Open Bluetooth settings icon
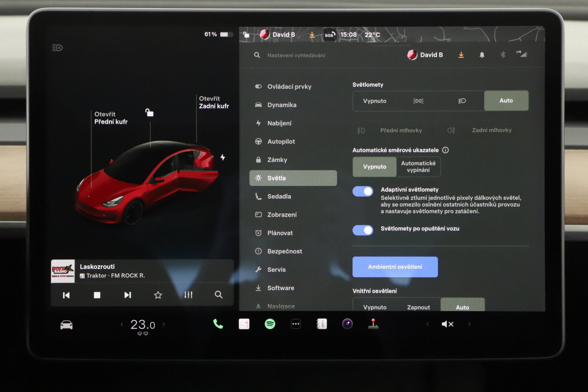Screen dimensions: 588x392 click(x=503, y=55)
